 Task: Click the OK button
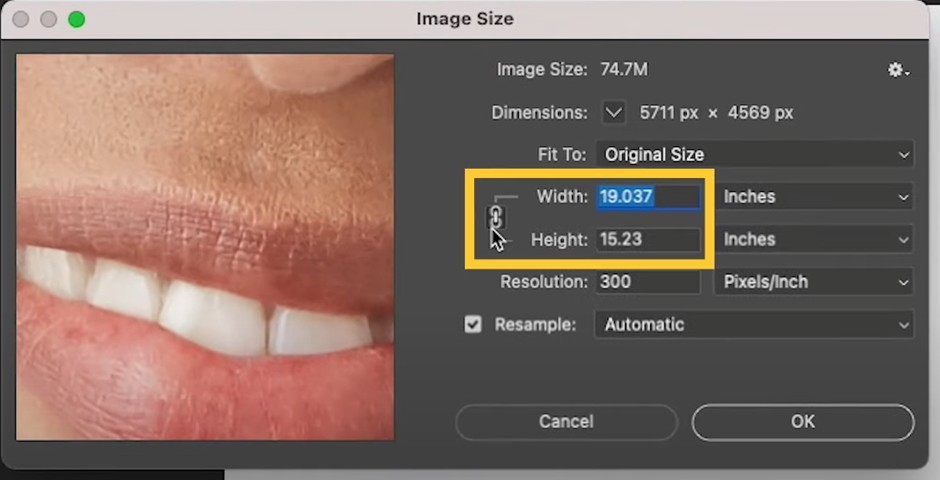coord(803,422)
